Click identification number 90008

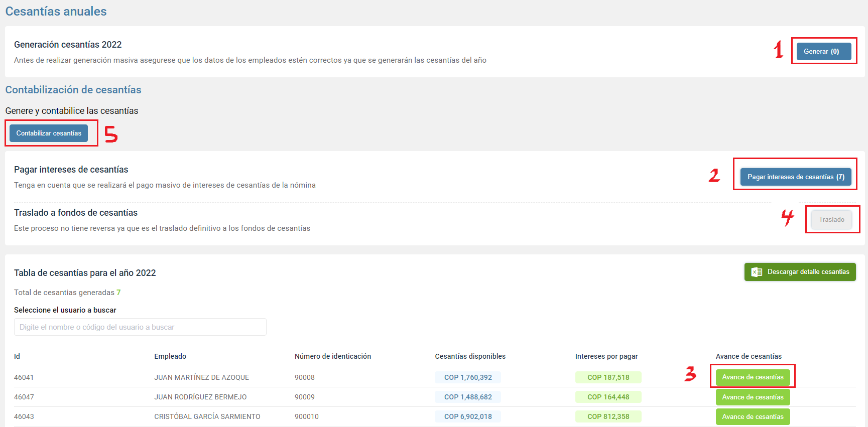pyautogui.click(x=305, y=377)
